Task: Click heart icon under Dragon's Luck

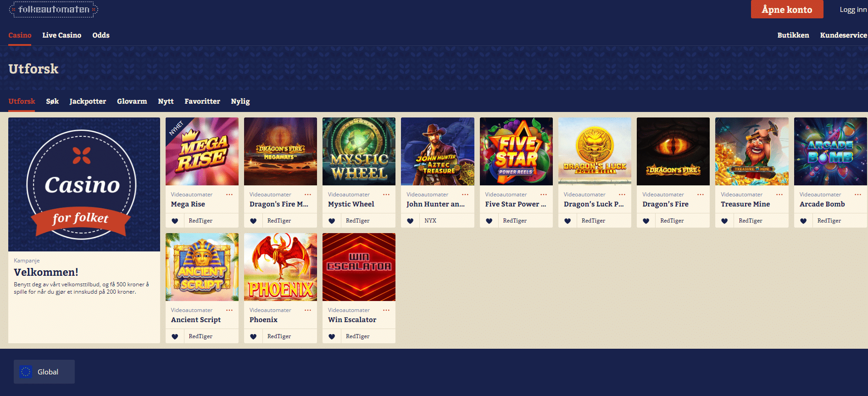Action: [568, 221]
